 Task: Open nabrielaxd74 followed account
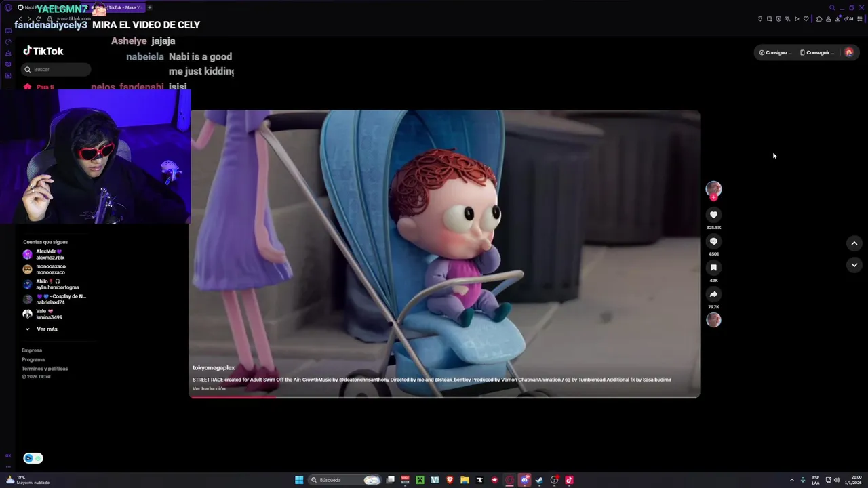[x=54, y=299]
